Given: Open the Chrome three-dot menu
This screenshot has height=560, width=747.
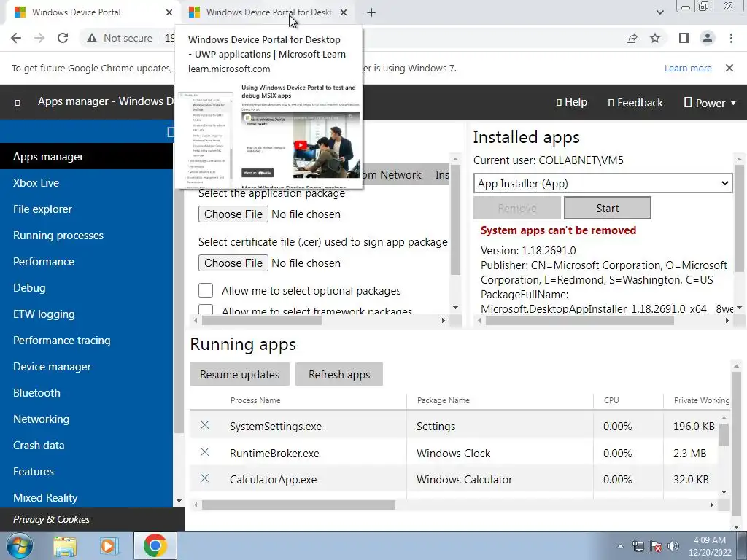Looking at the screenshot, I should pyautogui.click(x=731, y=38).
